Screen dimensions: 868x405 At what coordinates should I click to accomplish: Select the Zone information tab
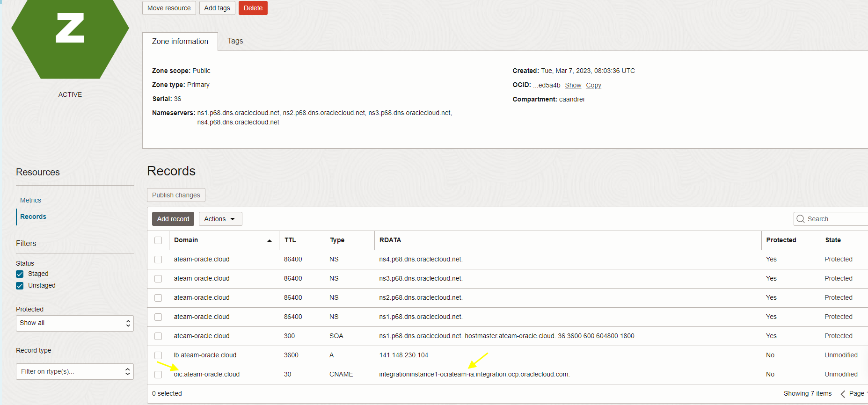(180, 42)
